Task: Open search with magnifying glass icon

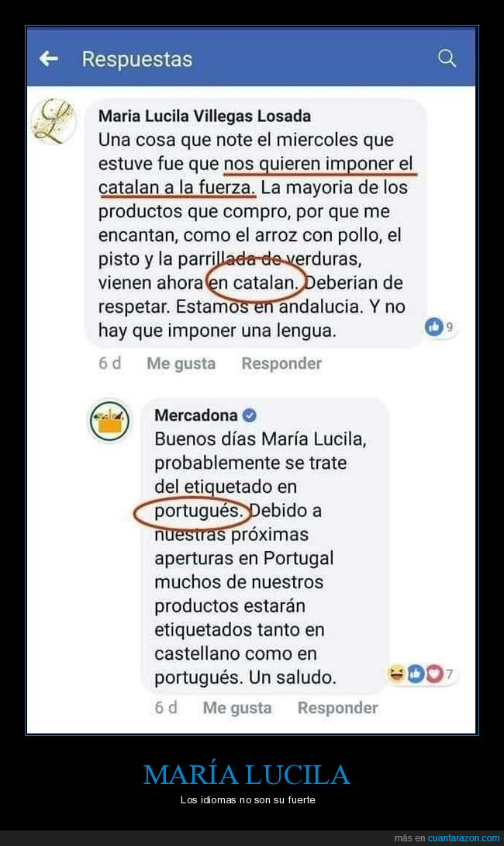Action: (447, 57)
